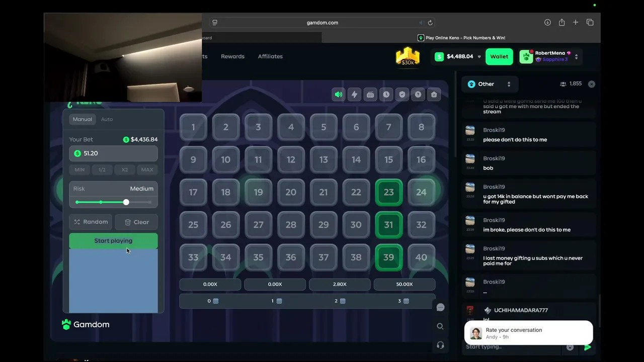
Task: Open the fairness shield-check icon
Action: point(402,95)
